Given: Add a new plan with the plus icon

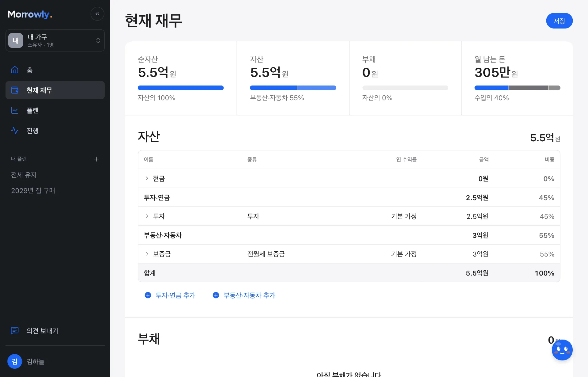Looking at the screenshot, I should [96, 159].
